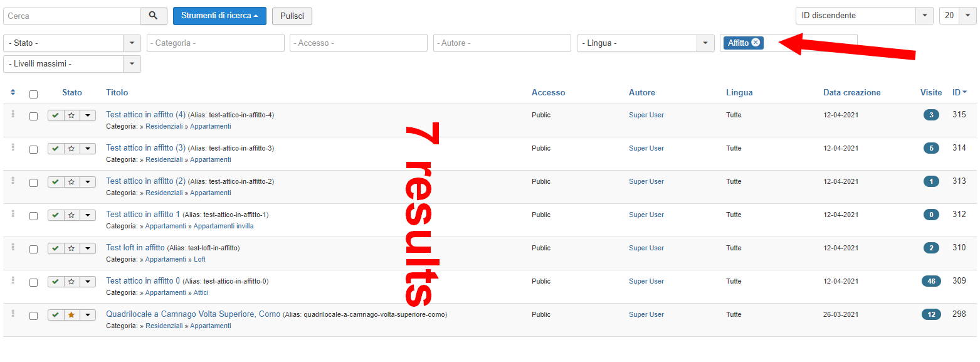The image size is (980, 362).
Task: Open the ID discendente sort dropdown
Action: point(864,16)
